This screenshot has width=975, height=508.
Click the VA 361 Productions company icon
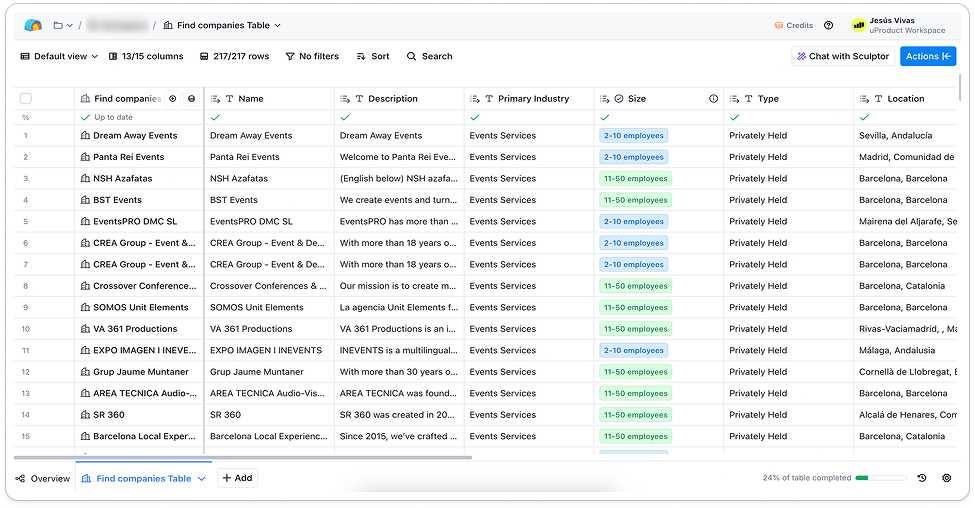(x=85, y=329)
